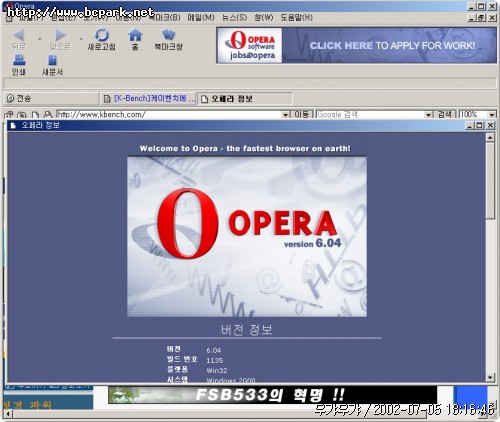Open the 창(W) menu
500x422 pixels.
[263, 18]
